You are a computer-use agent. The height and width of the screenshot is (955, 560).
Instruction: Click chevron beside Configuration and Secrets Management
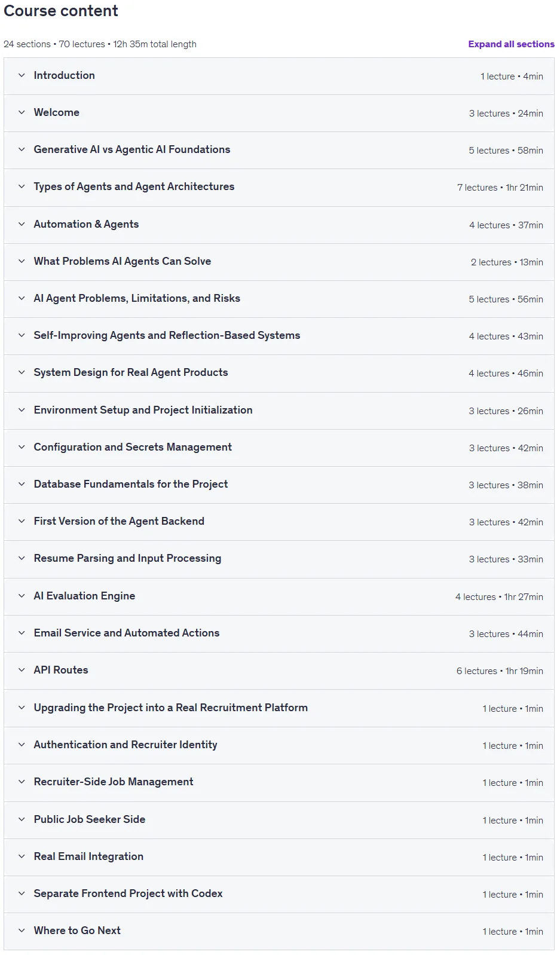[x=22, y=447]
